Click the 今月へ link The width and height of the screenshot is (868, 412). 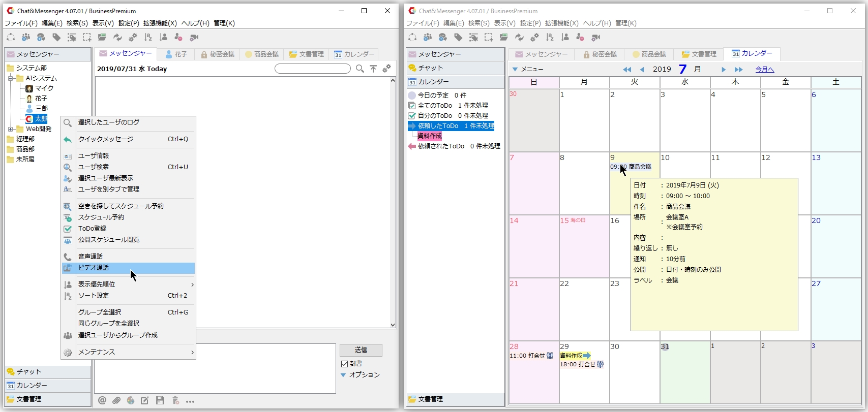point(765,70)
